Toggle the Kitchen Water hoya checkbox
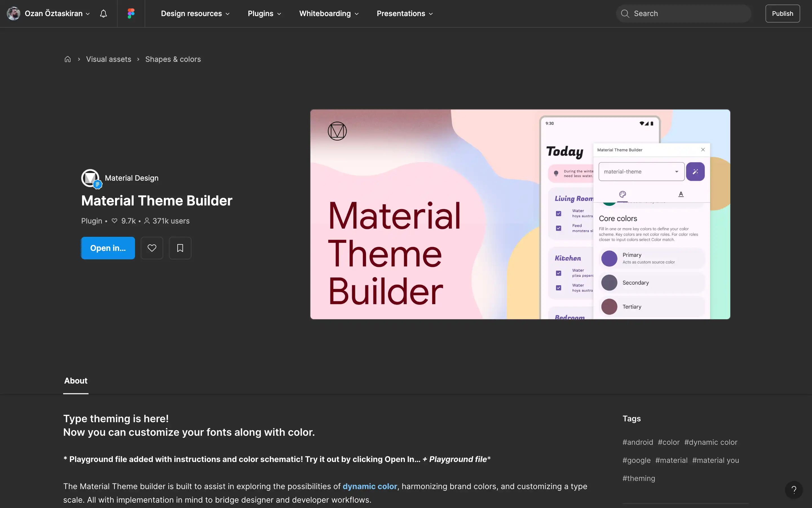The image size is (812, 508). [559, 288]
